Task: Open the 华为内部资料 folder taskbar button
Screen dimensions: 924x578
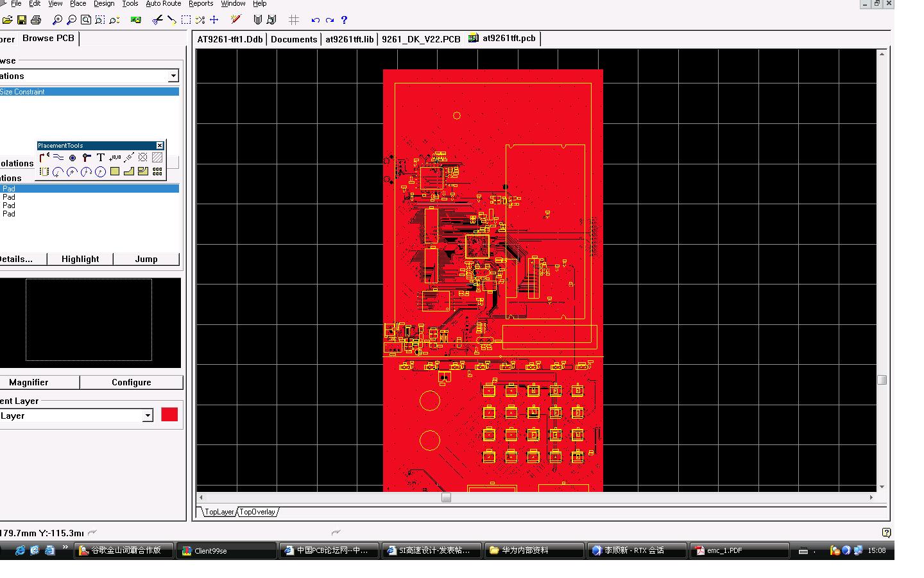Action: pos(535,550)
